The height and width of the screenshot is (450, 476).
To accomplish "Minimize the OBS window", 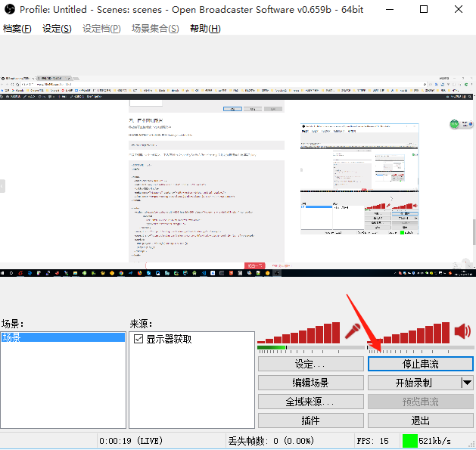I will coord(390,9).
